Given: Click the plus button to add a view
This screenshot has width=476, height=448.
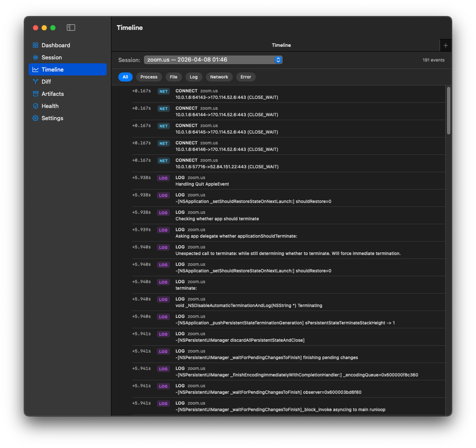Looking at the screenshot, I should 446,45.
